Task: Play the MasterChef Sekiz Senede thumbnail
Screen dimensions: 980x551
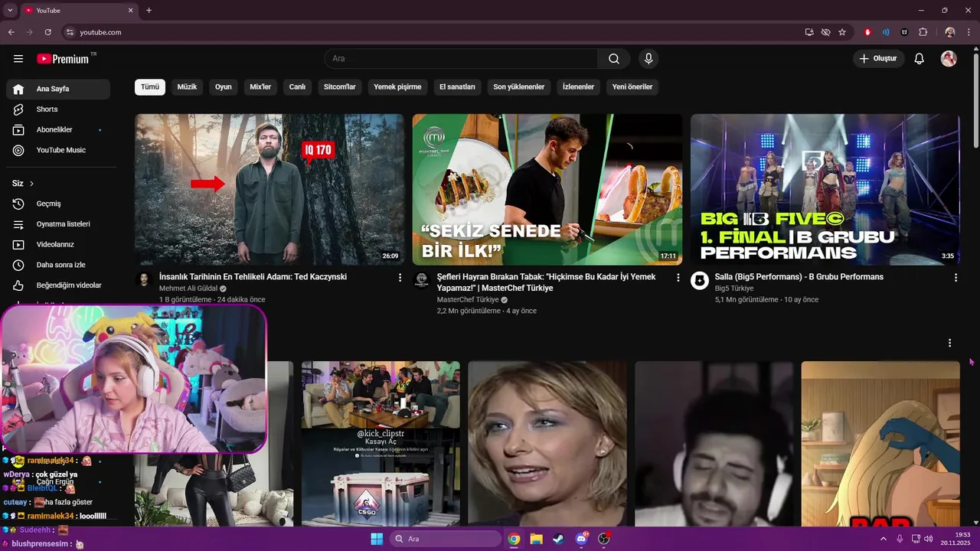Action: coord(547,190)
